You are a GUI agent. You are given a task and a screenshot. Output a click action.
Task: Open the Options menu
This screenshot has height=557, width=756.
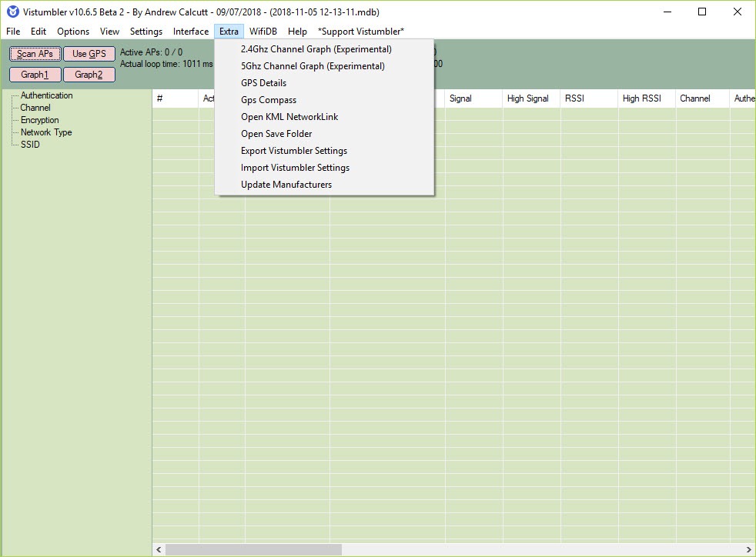coord(73,32)
